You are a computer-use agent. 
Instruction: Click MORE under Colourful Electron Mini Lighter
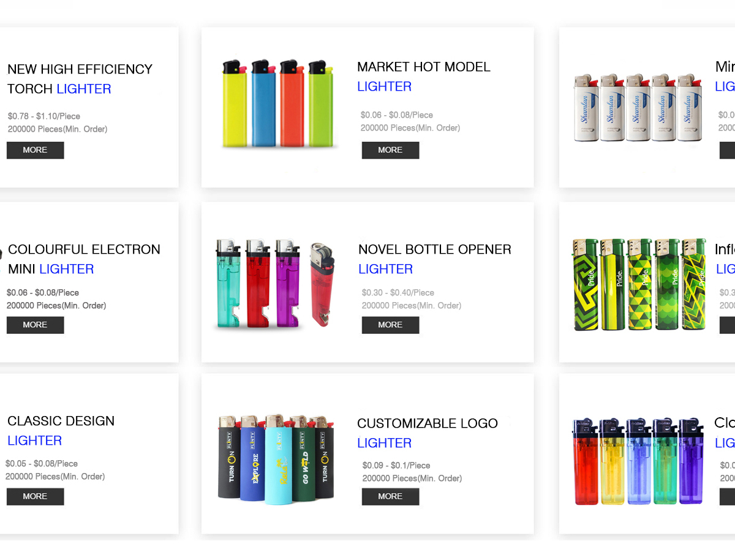click(35, 325)
